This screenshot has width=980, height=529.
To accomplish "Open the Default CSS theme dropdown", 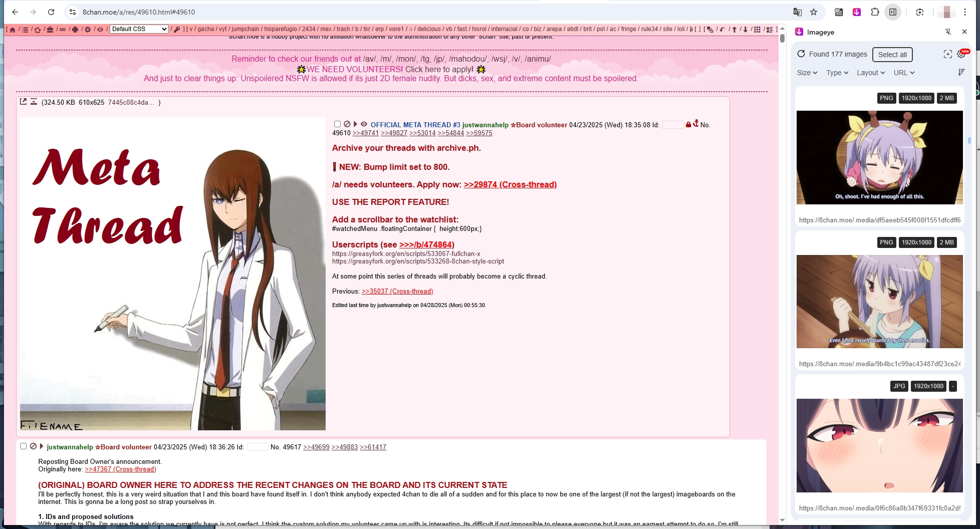I will (139, 29).
